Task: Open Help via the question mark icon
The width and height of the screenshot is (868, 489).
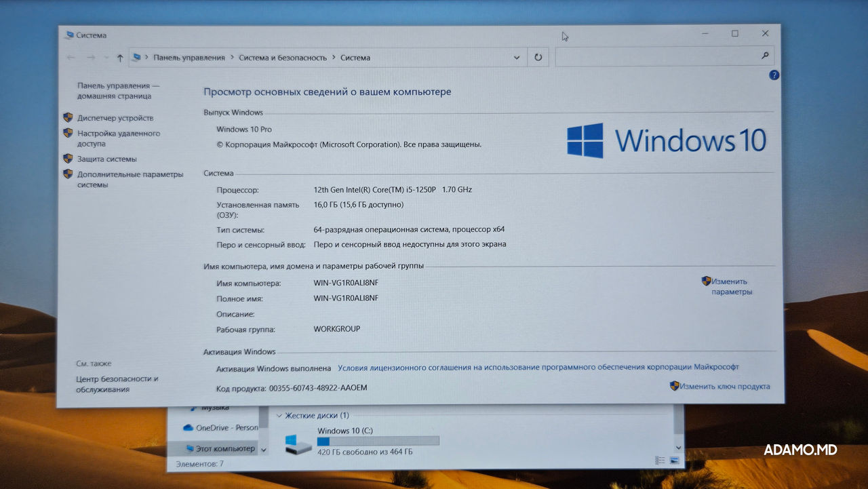Action: (774, 75)
